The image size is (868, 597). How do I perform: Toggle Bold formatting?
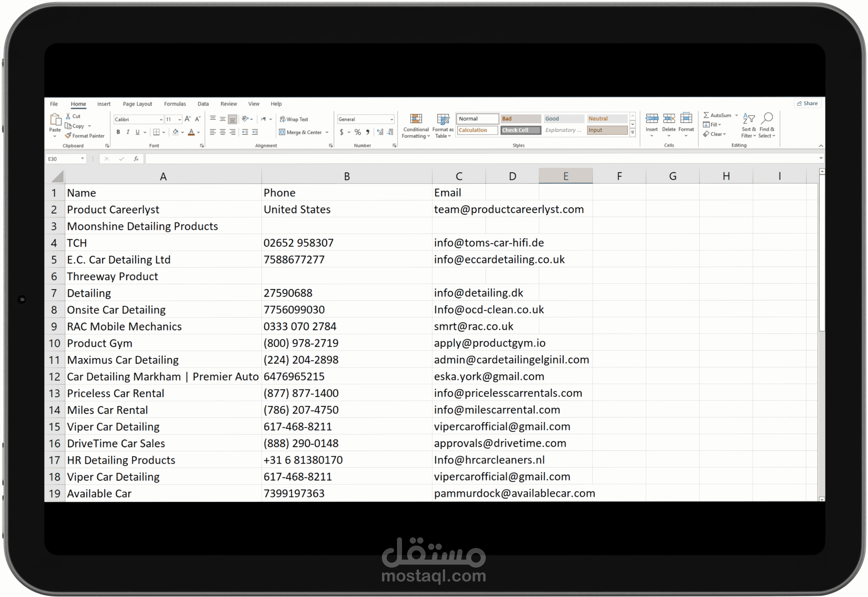click(x=118, y=132)
